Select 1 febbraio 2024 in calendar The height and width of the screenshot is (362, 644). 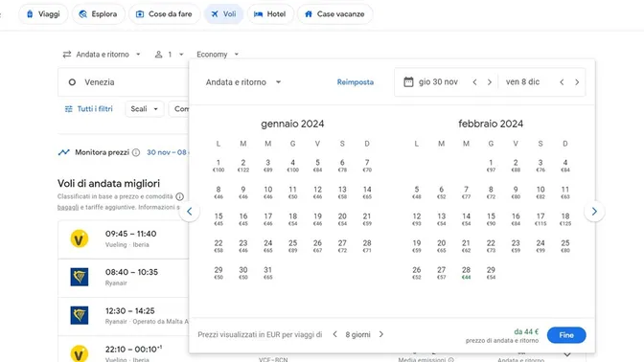pyautogui.click(x=491, y=166)
